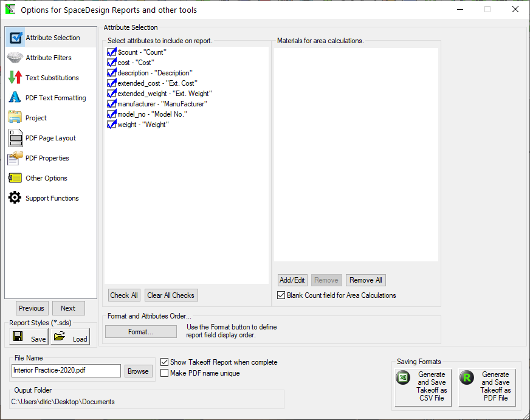Open Text Substitutions arrows icon
This screenshot has height=420, width=530.
tap(15, 78)
